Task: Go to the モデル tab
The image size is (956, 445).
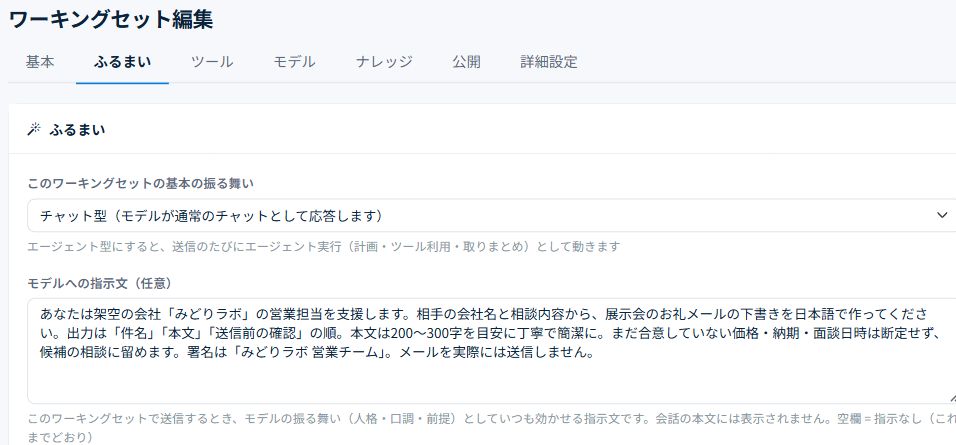Action: coord(294,62)
